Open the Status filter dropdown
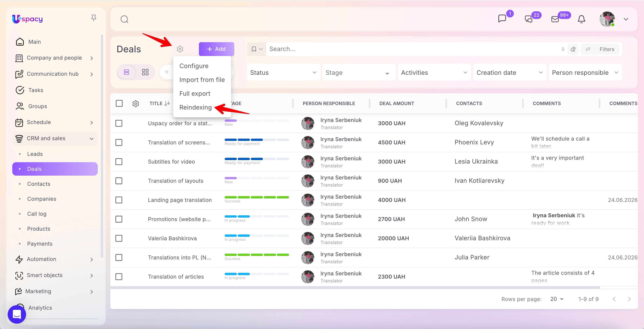 [283, 72]
